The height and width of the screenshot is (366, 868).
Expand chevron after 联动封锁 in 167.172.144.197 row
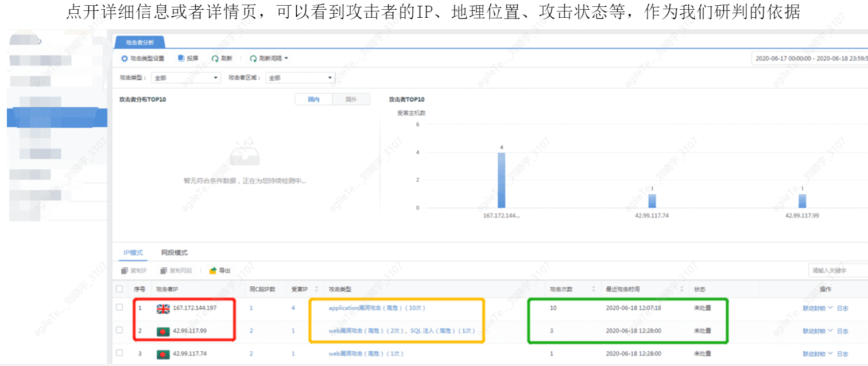point(830,308)
